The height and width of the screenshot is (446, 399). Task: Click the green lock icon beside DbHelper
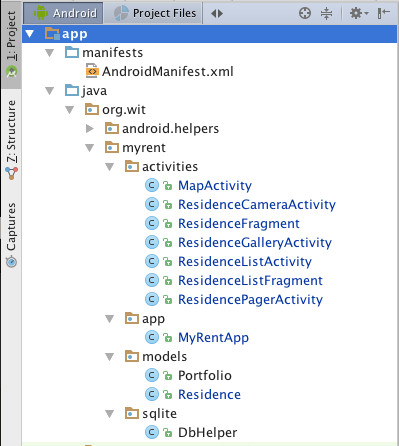pyautogui.click(x=168, y=433)
